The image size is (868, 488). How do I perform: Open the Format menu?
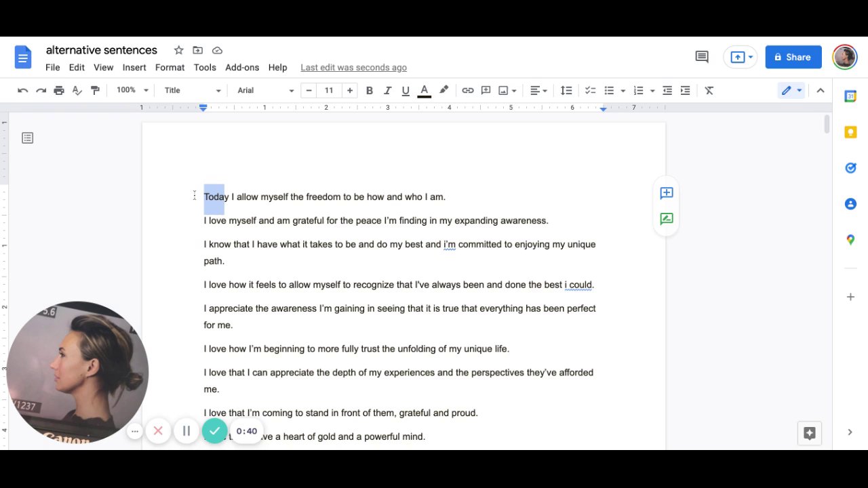click(x=170, y=67)
